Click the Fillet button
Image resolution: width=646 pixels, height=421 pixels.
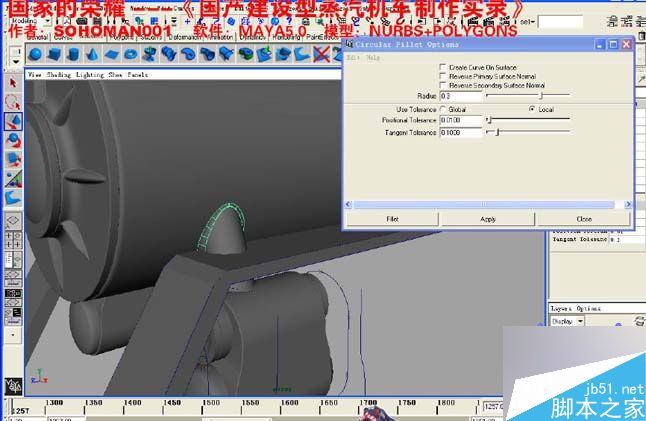coord(392,219)
